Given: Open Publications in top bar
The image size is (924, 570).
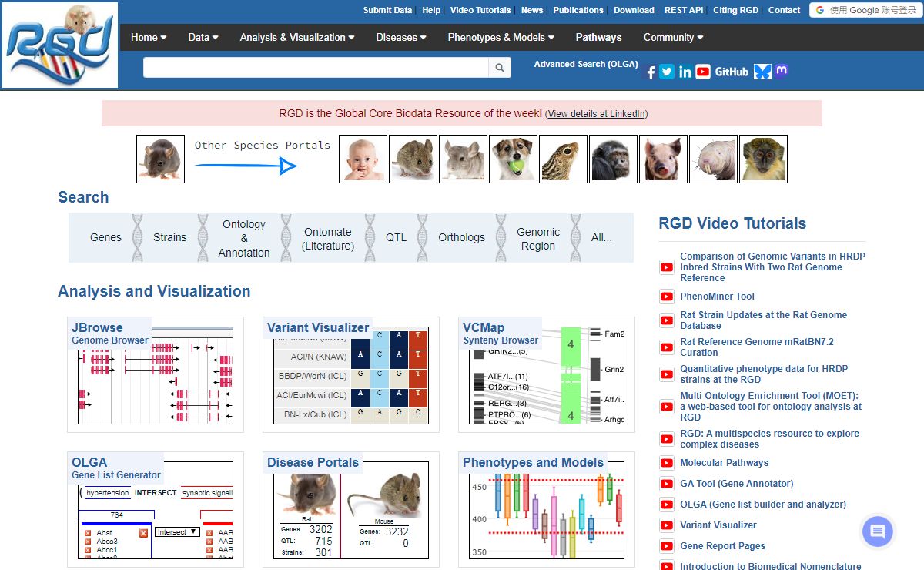Looking at the screenshot, I should pyautogui.click(x=578, y=10).
